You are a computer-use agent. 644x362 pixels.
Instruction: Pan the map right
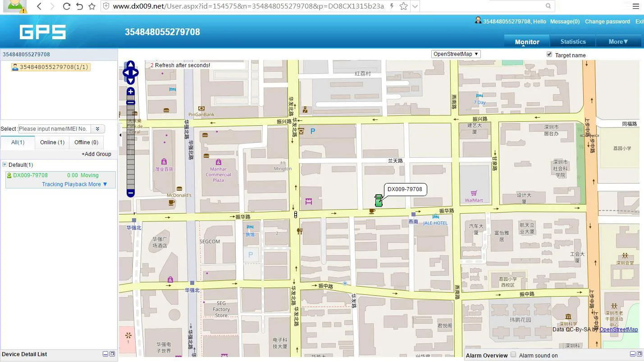tap(135, 73)
